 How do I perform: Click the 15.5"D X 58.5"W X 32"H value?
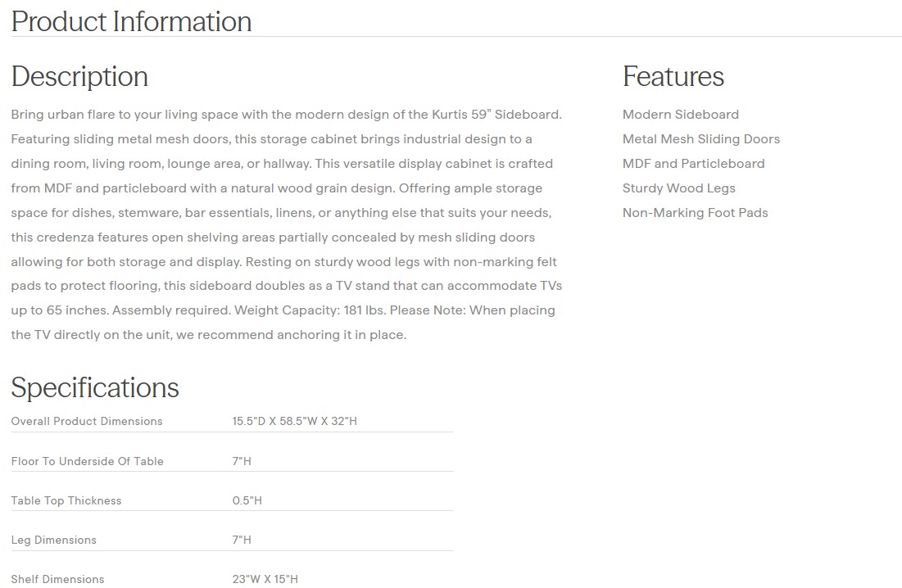[294, 422]
